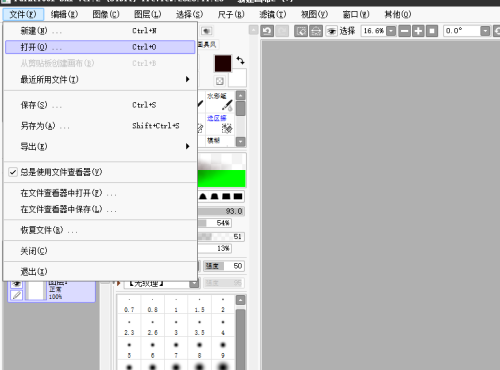Open the 尺子(R) menu
This screenshot has height=370, width=500.
(231, 14)
